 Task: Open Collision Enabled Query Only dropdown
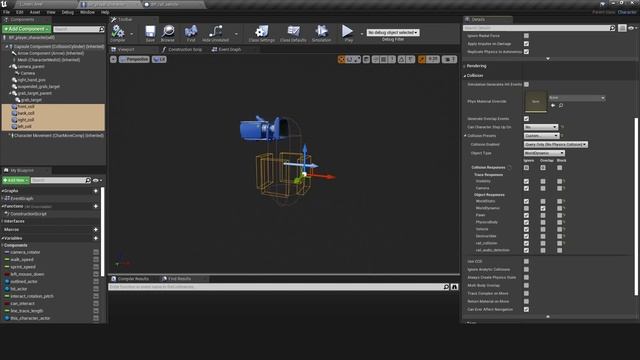[556, 144]
